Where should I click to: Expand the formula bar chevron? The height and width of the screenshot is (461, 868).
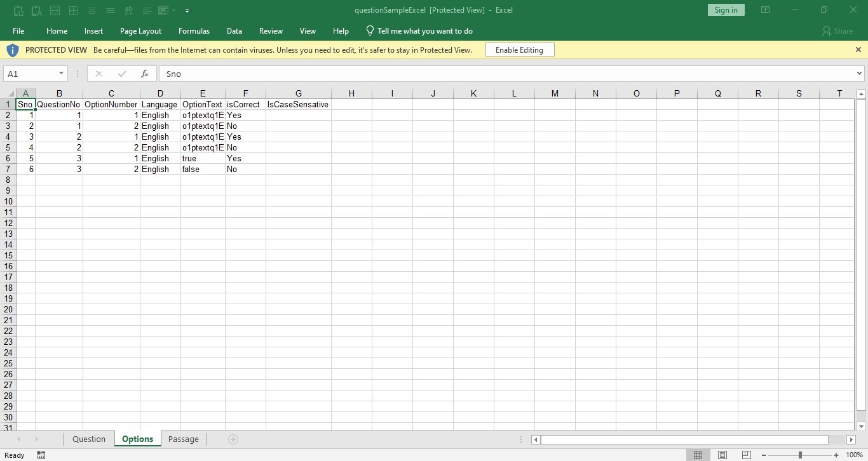click(x=859, y=74)
